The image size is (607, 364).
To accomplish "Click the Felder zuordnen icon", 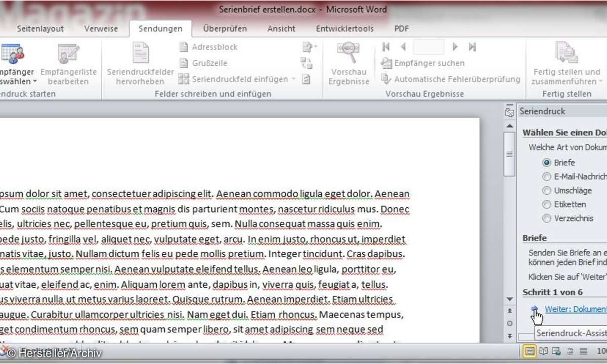I will (306, 63).
